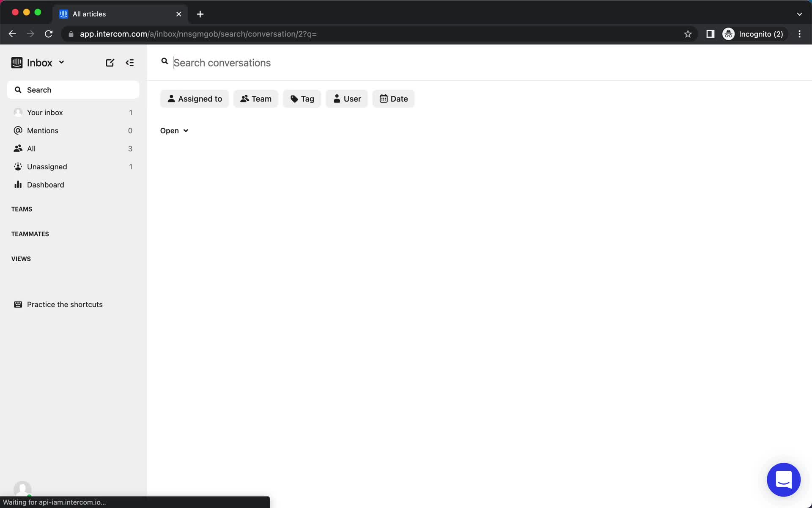Click the search magnifier icon

pos(164,62)
